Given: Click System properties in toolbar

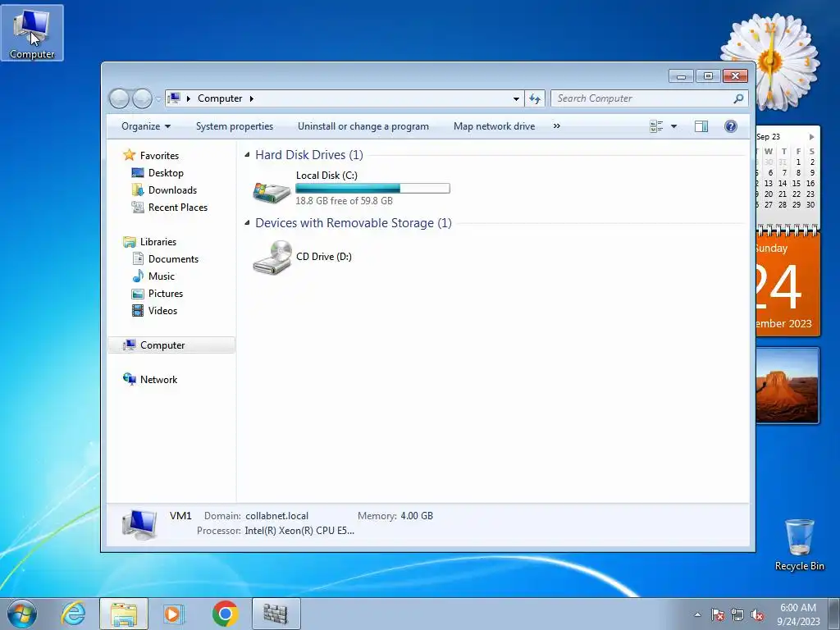Looking at the screenshot, I should click(234, 126).
